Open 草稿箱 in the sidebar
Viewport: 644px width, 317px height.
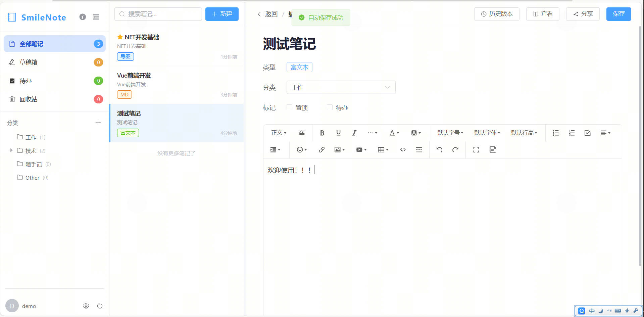[x=55, y=62]
